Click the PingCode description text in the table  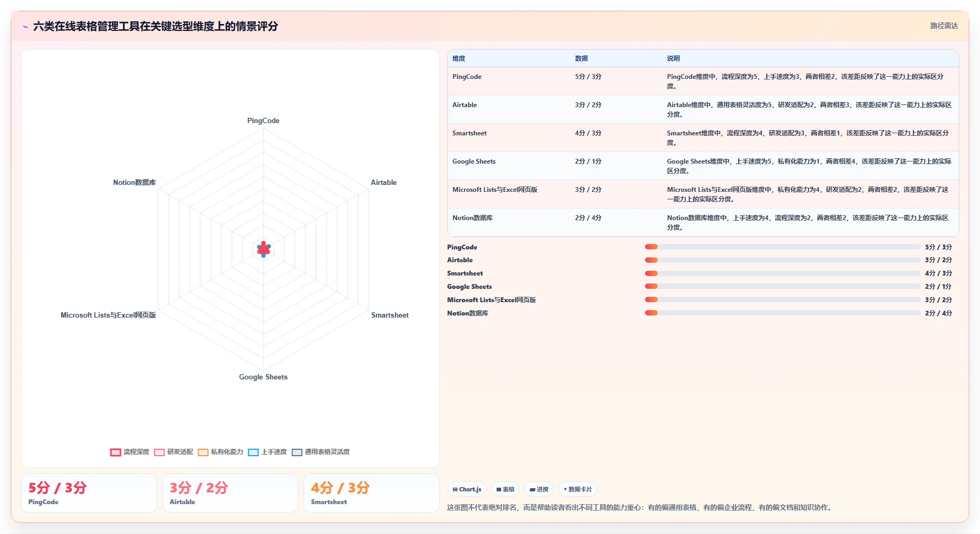pyautogui.click(x=805, y=81)
